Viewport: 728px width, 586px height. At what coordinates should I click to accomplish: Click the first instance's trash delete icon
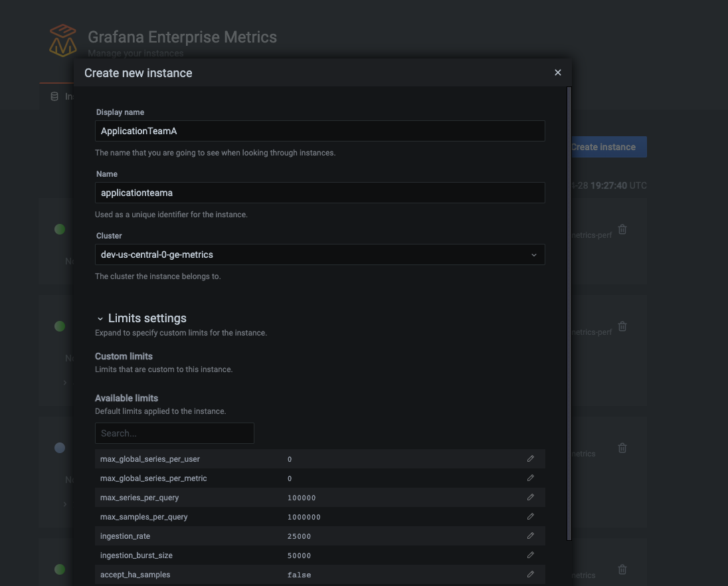(x=622, y=229)
